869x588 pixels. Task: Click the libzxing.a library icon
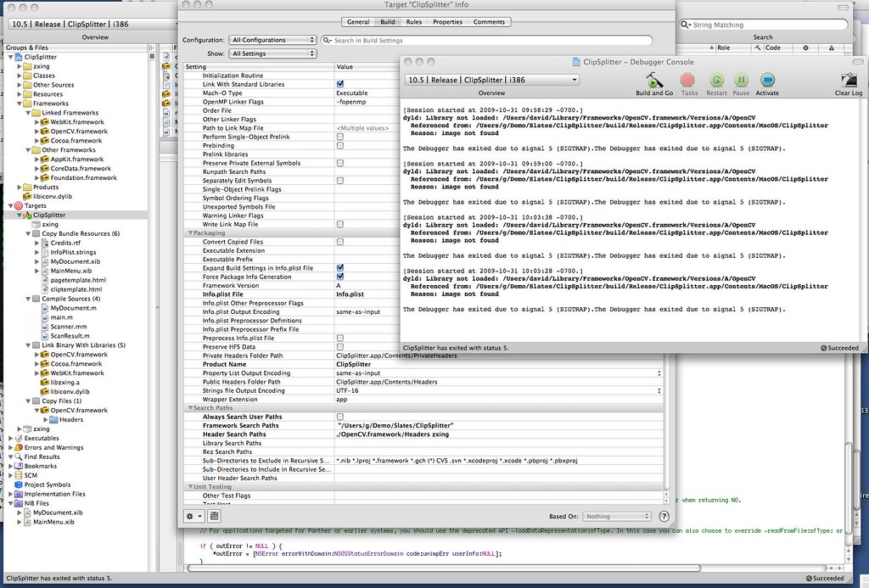pos(45,382)
